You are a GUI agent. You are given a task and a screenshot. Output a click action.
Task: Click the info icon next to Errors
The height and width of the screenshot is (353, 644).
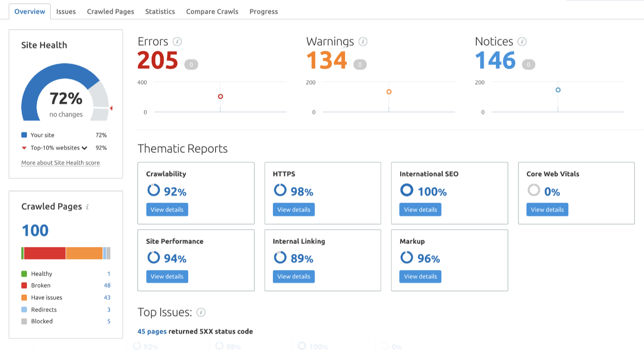click(177, 42)
